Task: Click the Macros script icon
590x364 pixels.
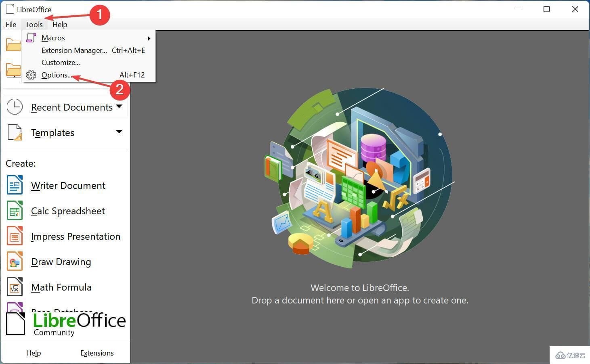Action: tap(31, 38)
